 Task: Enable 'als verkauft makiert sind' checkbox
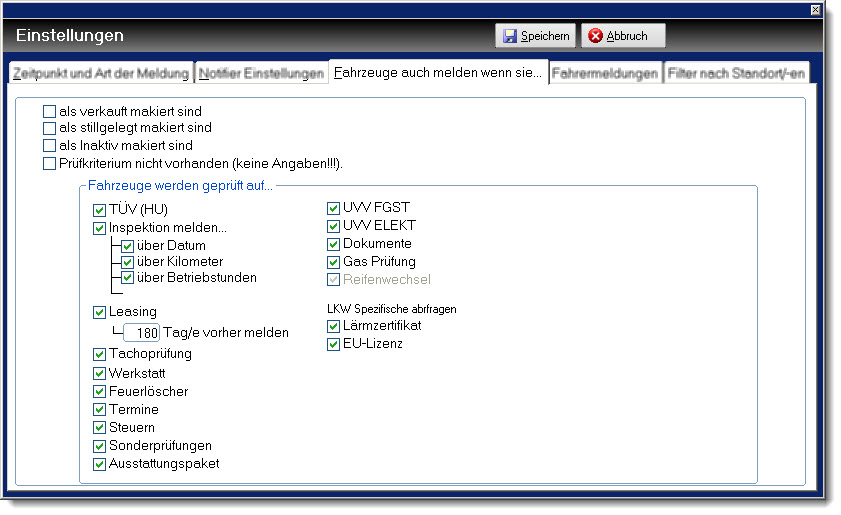coord(49,112)
